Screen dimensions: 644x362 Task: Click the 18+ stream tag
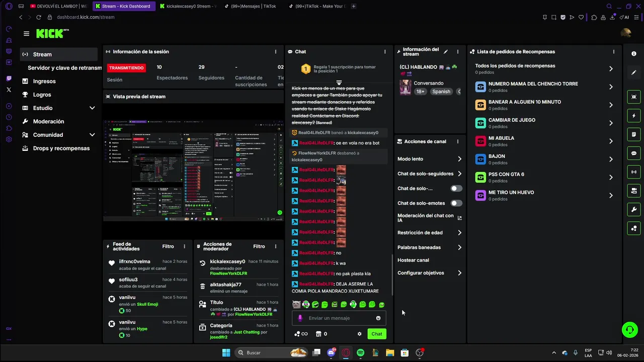[x=421, y=92]
